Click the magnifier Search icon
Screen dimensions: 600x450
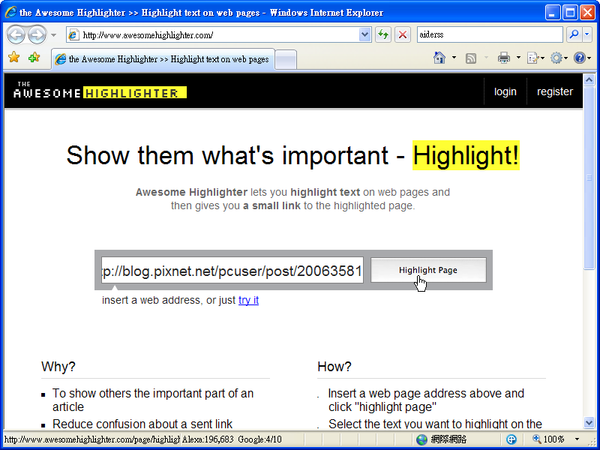pos(574,35)
